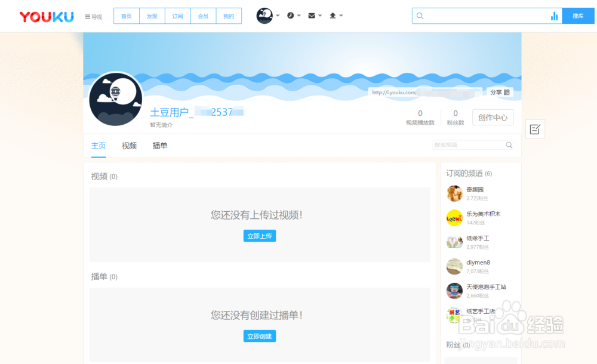This screenshot has height=364, width=597.
Task: Open the 纸缘手工 channel name
Action: point(478,238)
